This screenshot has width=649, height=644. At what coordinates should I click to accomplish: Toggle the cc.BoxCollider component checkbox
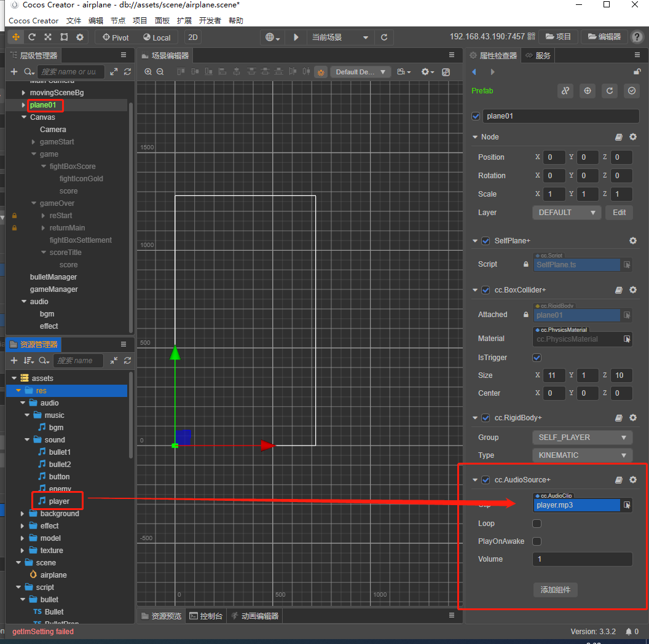[486, 290]
